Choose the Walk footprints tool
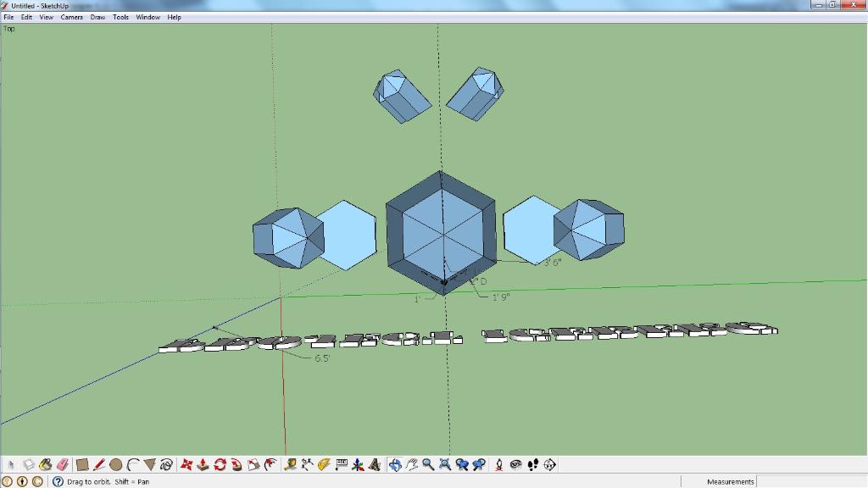 pyautogui.click(x=532, y=465)
